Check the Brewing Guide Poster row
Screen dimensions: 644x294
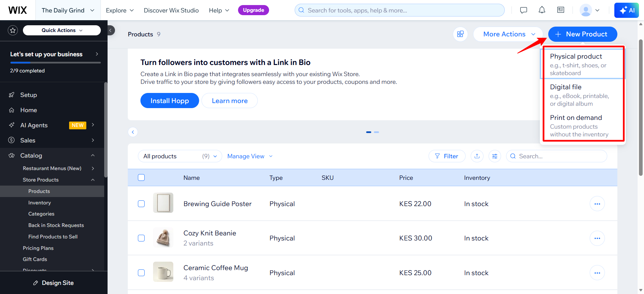click(141, 204)
